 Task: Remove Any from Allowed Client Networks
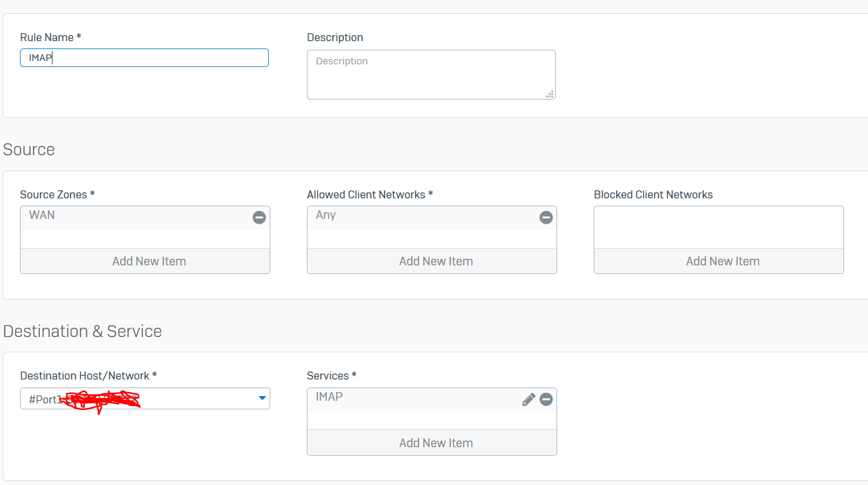point(546,218)
